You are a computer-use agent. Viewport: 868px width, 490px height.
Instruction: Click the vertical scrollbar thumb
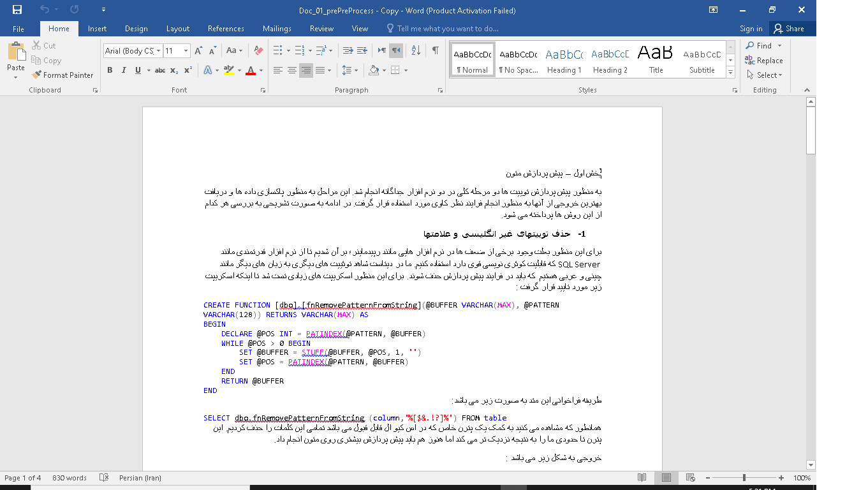(x=811, y=130)
